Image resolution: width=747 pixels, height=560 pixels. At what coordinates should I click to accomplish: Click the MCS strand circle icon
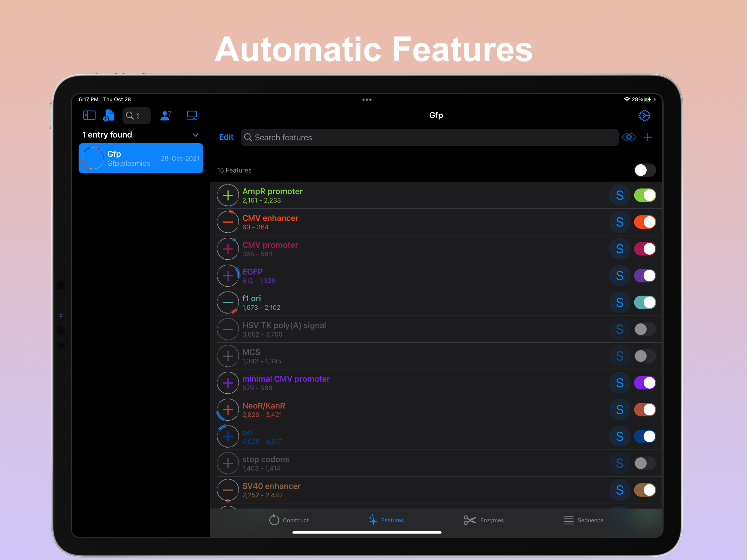(x=228, y=356)
